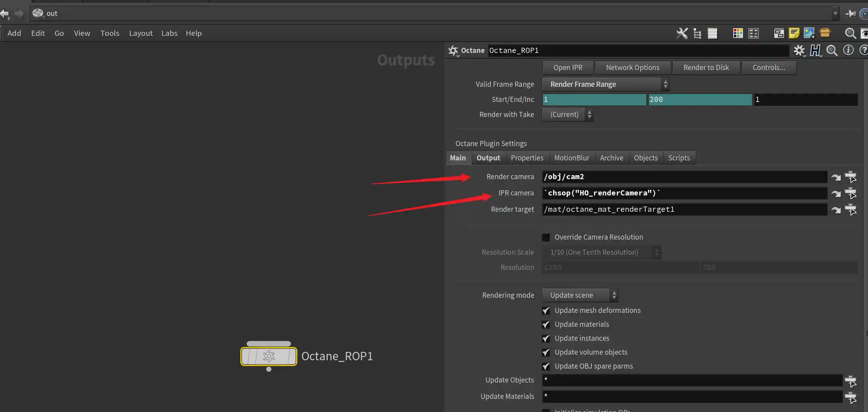Screen dimensions: 868x412
Task: Open the Labs menu
Action: [x=169, y=33]
